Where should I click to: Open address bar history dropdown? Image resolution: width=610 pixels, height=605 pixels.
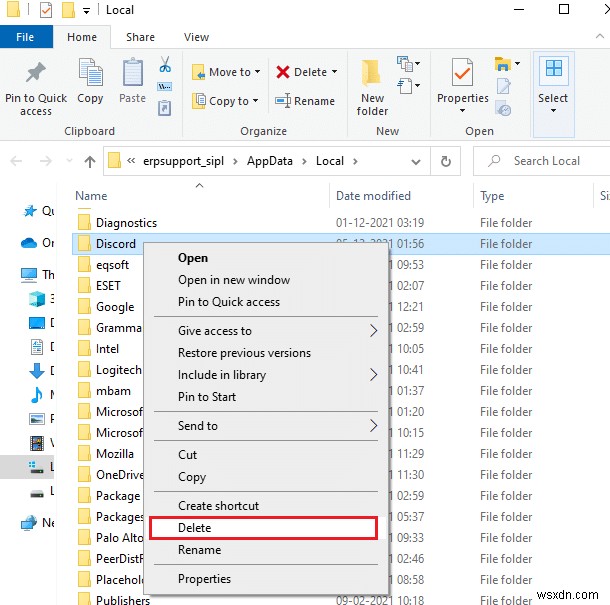click(x=416, y=161)
